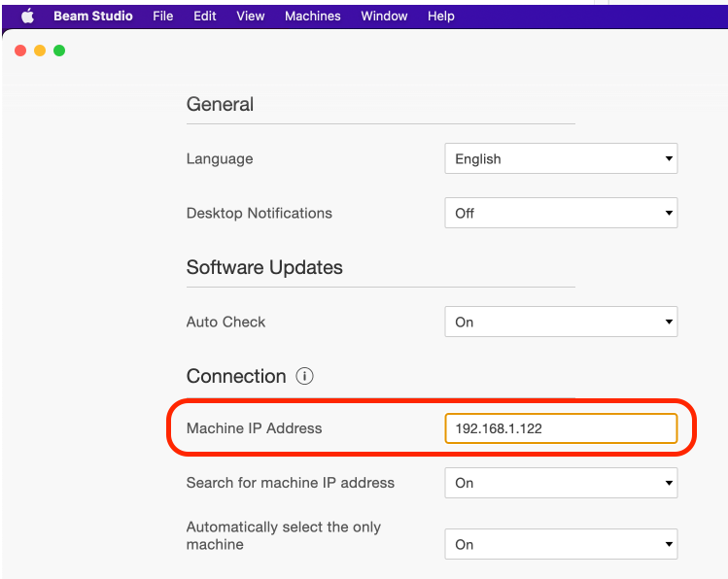Open the Search for machine IP address dropdown

(x=561, y=483)
